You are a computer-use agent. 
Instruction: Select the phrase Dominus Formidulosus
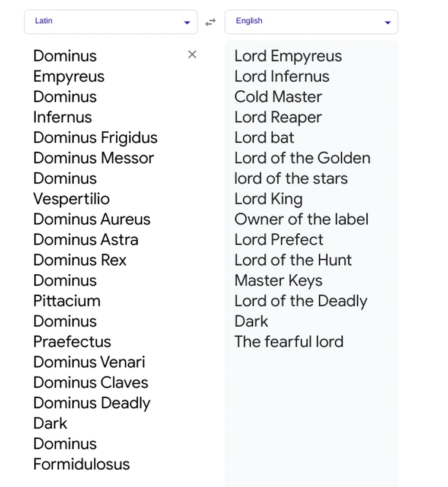[x=81, y=454]
